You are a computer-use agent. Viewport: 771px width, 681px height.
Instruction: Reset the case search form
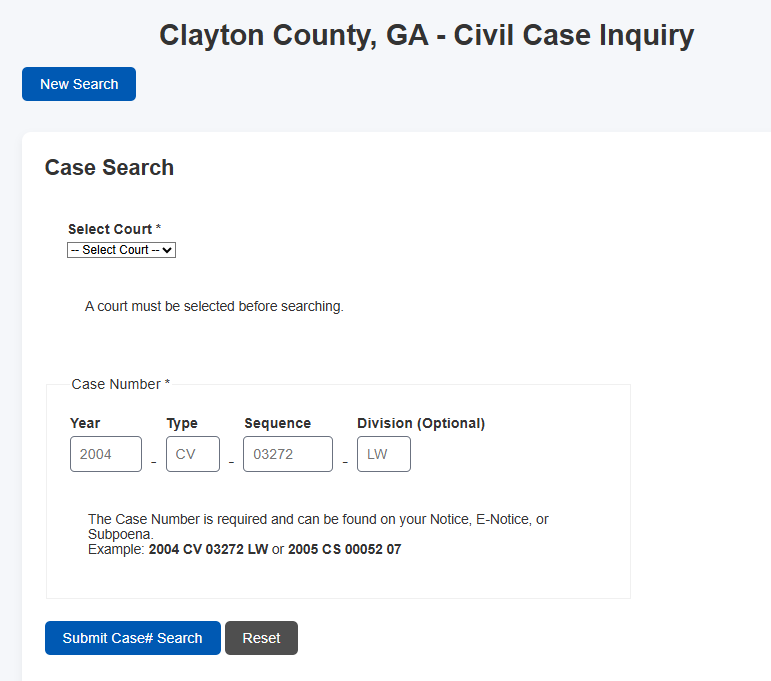(261, 638)
